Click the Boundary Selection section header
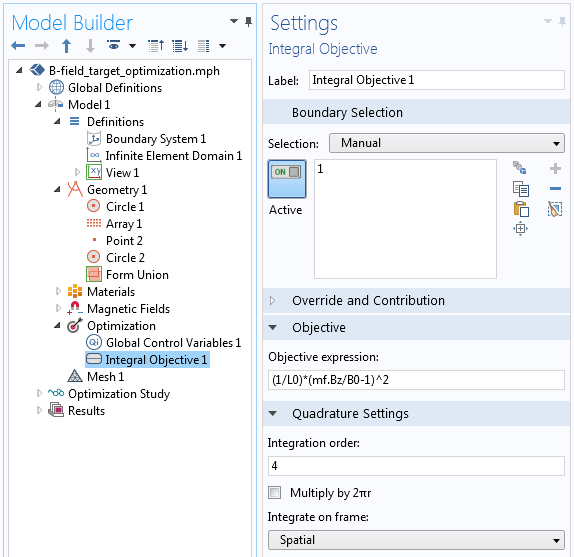 (416, 112)
